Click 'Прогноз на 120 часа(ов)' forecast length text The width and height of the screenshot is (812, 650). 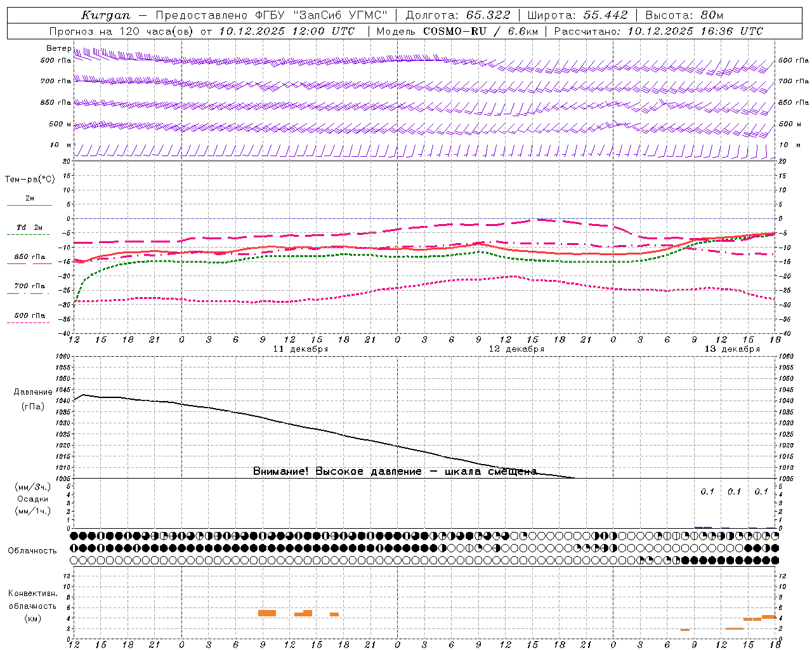(122, 31)
